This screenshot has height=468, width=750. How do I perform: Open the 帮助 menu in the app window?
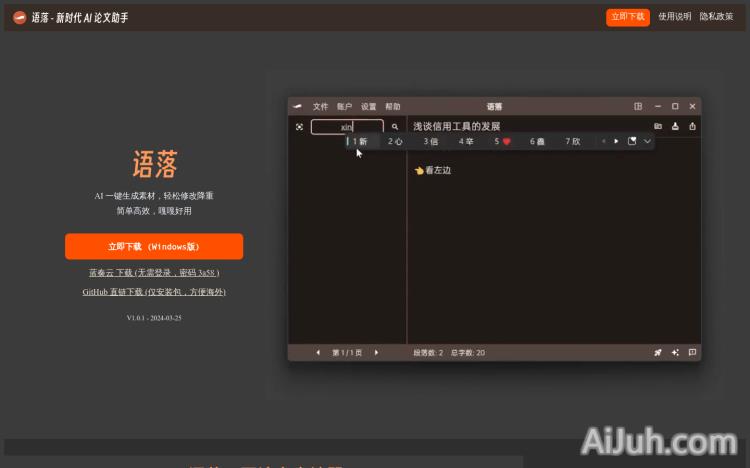pos(393,106)
